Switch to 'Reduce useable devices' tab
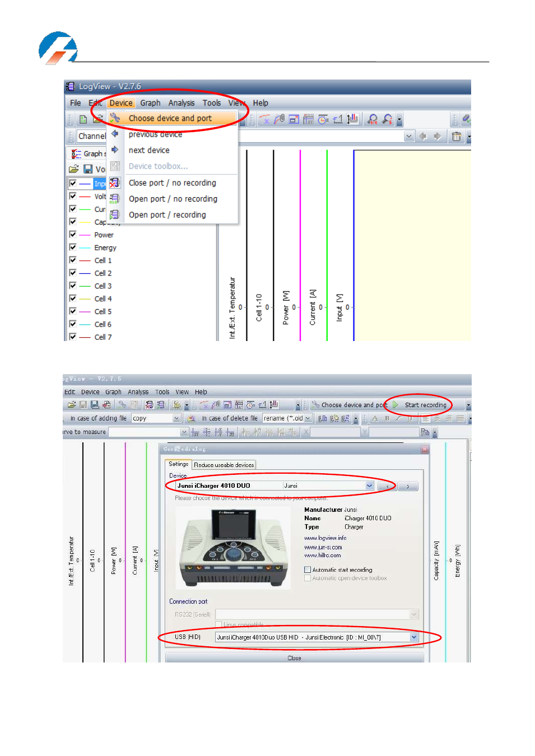The width and height of the screenshot is (535, 756). click(x=224, y=465)
